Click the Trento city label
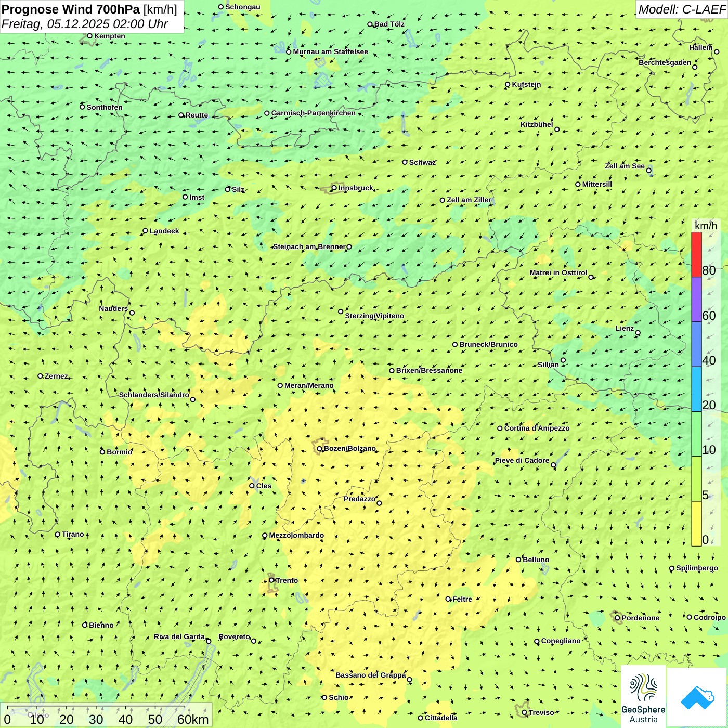This screenshot has width=728, height=728. 287,580
